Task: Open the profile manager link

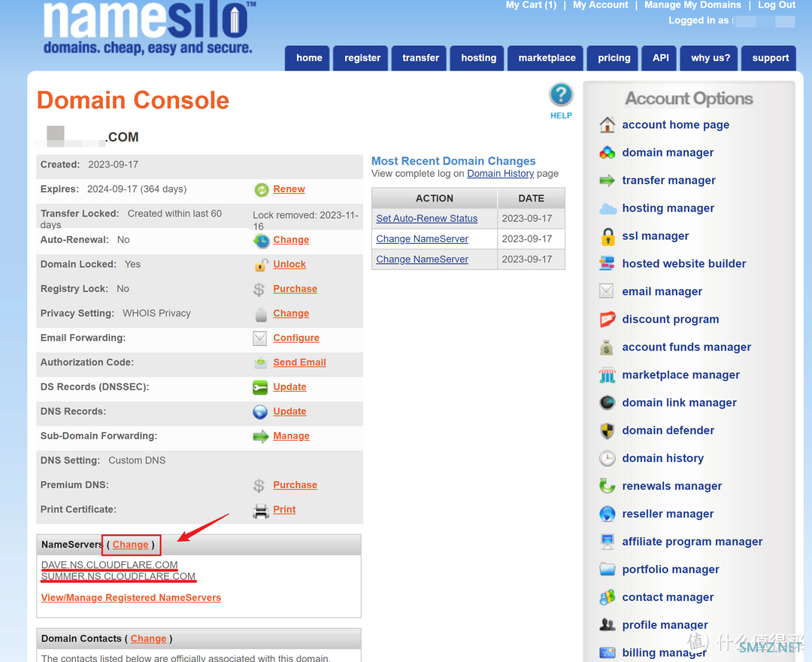Action: (x=665, y=625)
